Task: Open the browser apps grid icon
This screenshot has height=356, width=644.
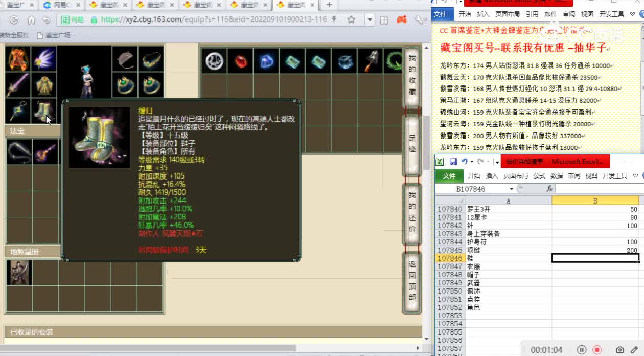Action: point(384,20)
